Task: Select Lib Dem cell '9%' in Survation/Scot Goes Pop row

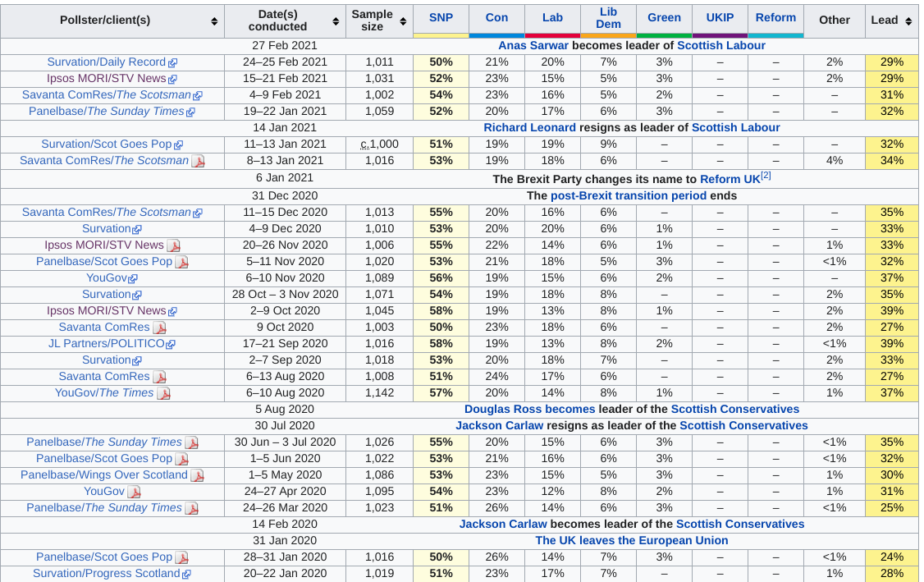Action: coord(608,144)
